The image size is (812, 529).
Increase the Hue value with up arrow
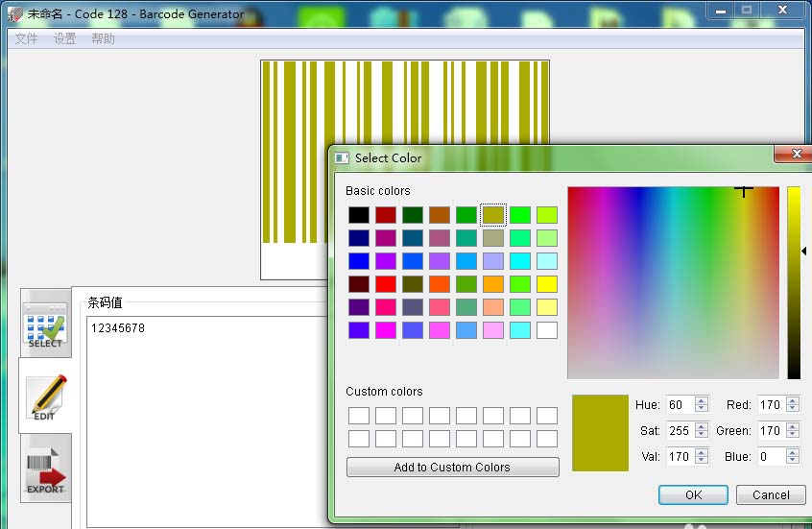coord(702,401)
